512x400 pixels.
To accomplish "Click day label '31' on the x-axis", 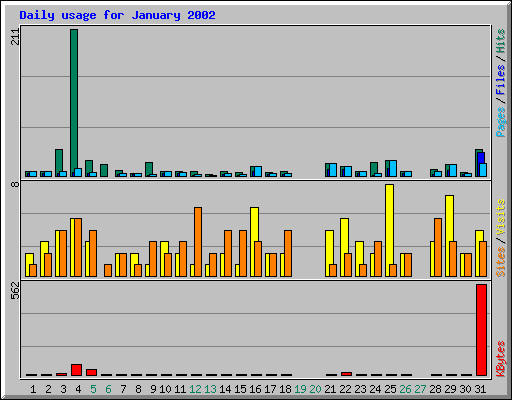I will point(480,389).
